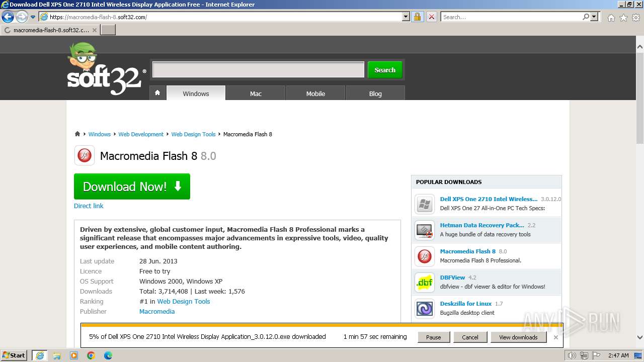
Task: Click the '28 Jun. 2013' update date
Action: click(158, 261)
